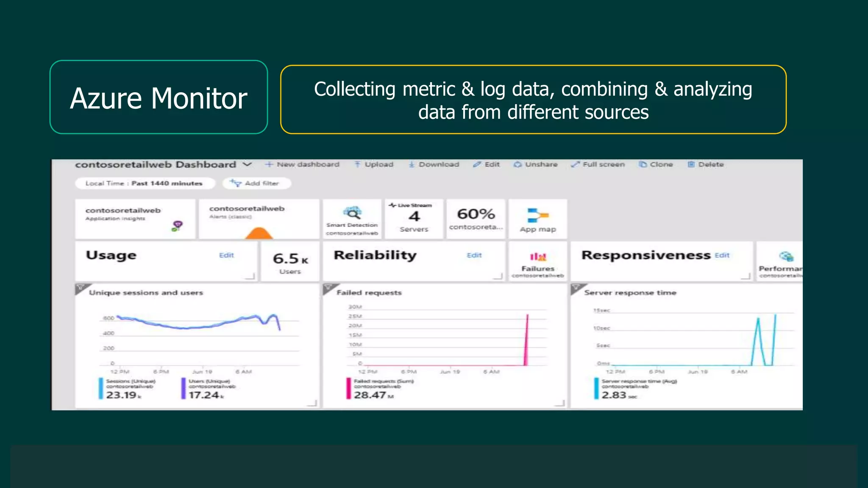Viewport: 868px width, 488px height.
Task: Open the Failures chart icon
Action: [538, 257]
